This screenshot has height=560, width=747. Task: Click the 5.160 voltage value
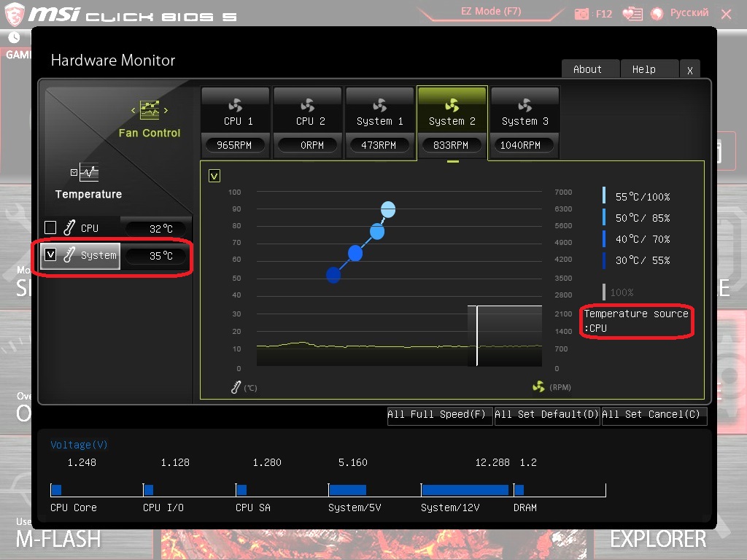(352, 462)
